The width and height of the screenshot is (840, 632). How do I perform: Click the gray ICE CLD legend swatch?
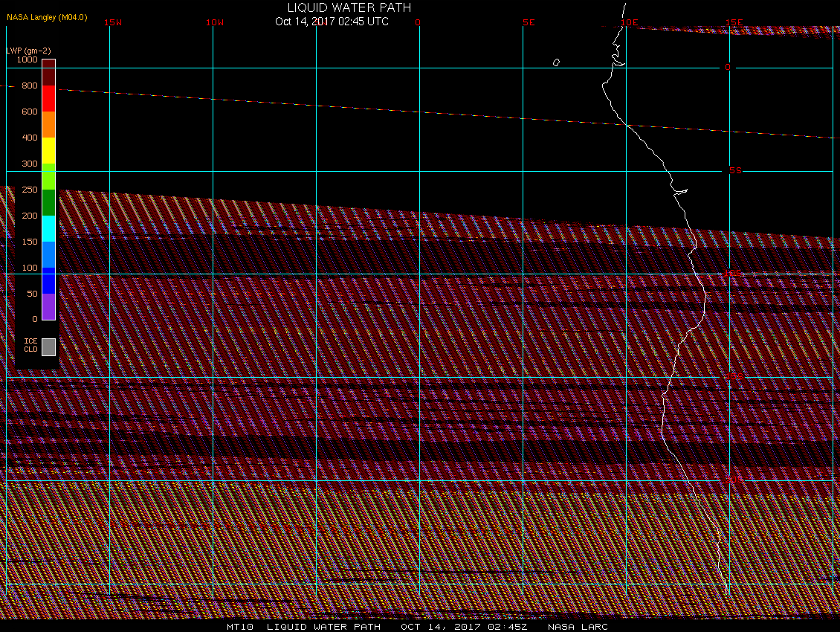pos(49,346)
